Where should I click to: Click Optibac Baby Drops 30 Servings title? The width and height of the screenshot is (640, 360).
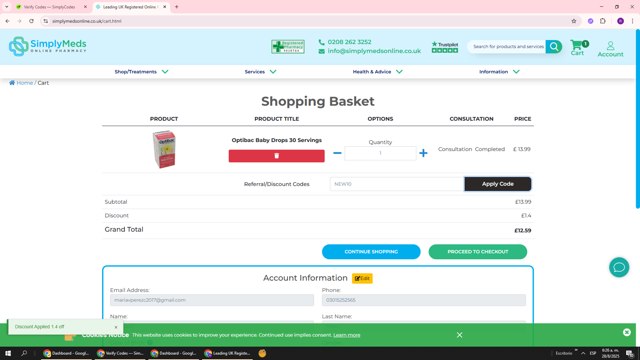coord(277,140)
